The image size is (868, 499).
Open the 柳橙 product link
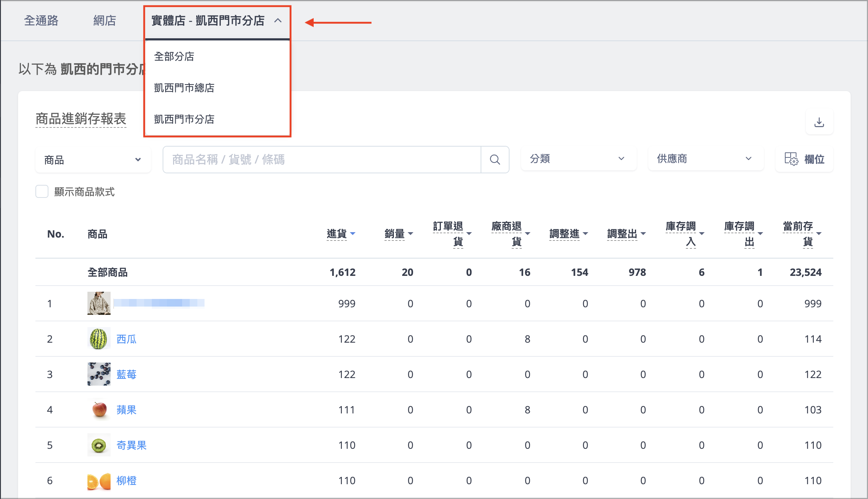[126, 481]
